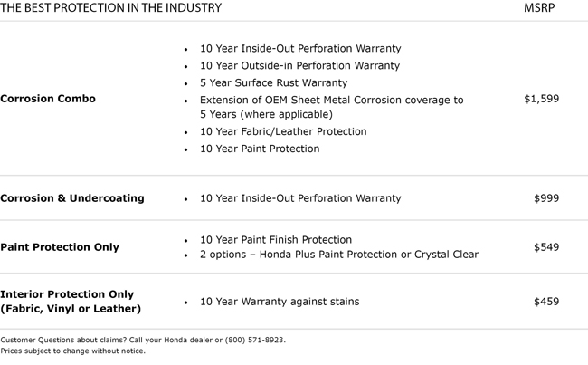Click the Paint Protection Only heading
This screenshot has width=588, height=365.
tap(60, 247)
